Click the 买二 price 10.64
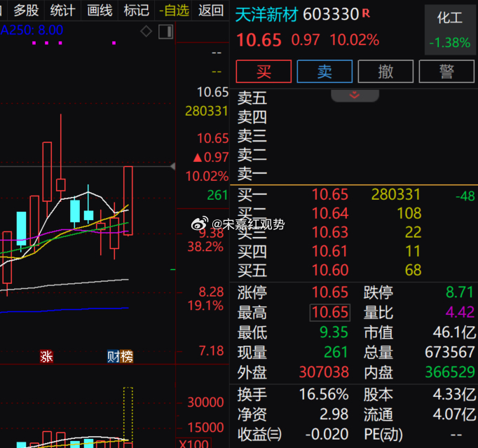The height and width of the screenshot is (448, 478). tap(330, 213)
